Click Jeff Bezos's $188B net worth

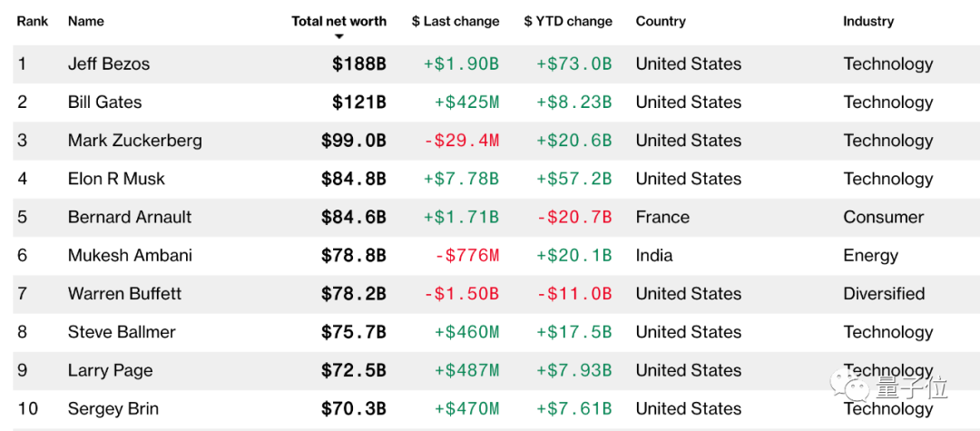coord(359,64)
